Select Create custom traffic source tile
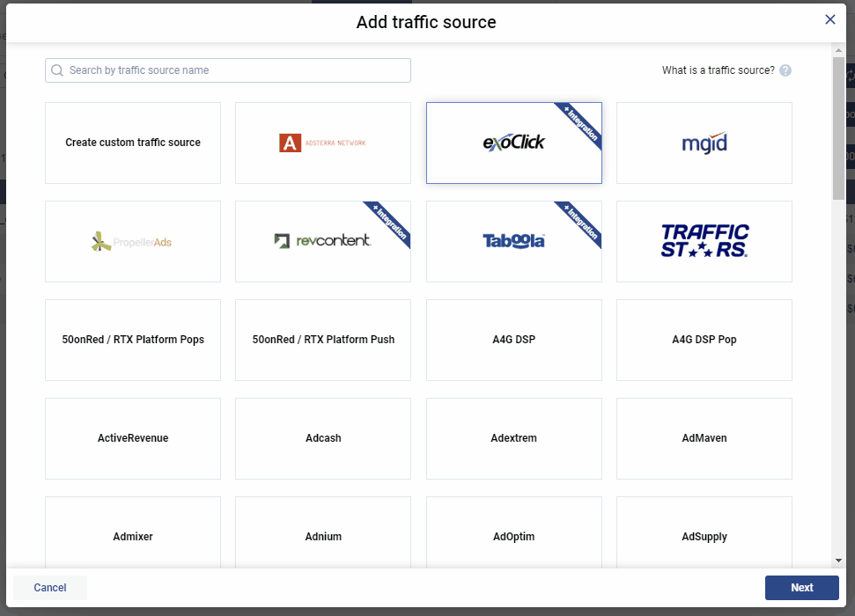855x616 pixels. 132,143
